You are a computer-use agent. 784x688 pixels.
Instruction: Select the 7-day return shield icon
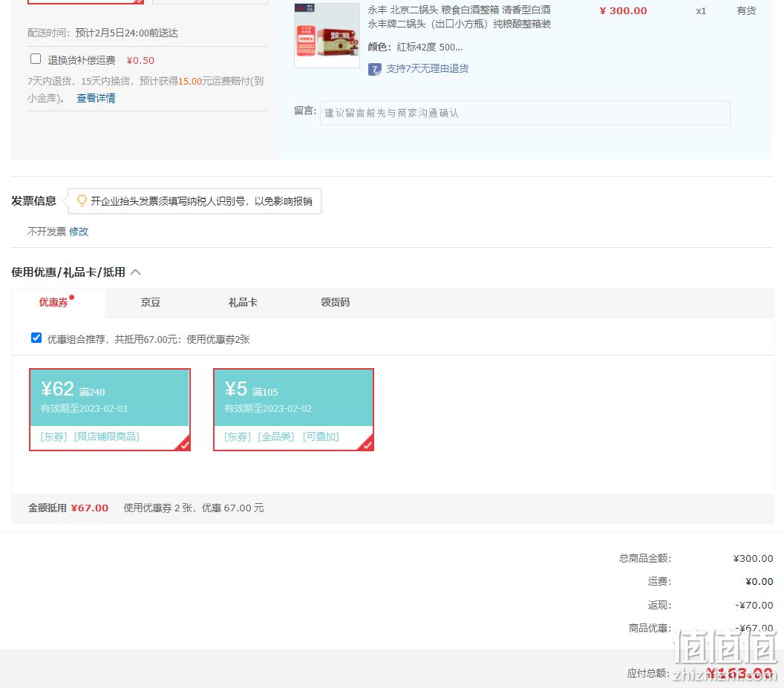point(375,69)
